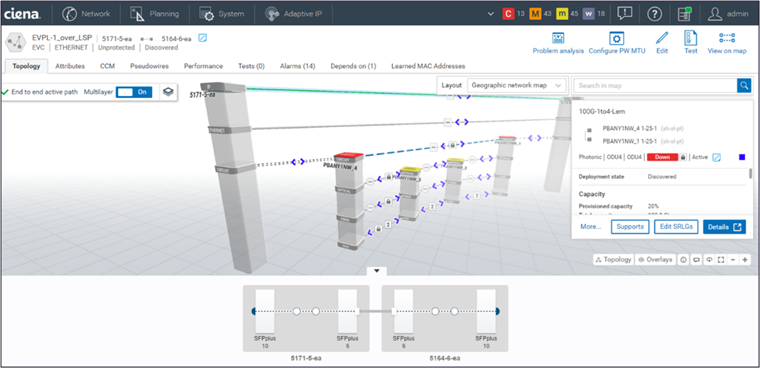Click the 5171-5-ea node label on map
This screenshot has height=368, width=760.
point(203,95)
